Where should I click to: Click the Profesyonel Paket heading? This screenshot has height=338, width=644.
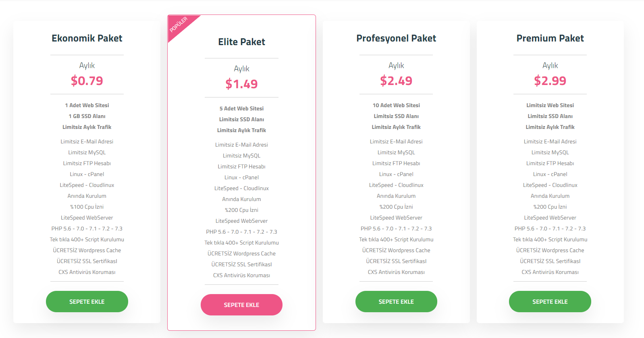click(x=396, y=38)
